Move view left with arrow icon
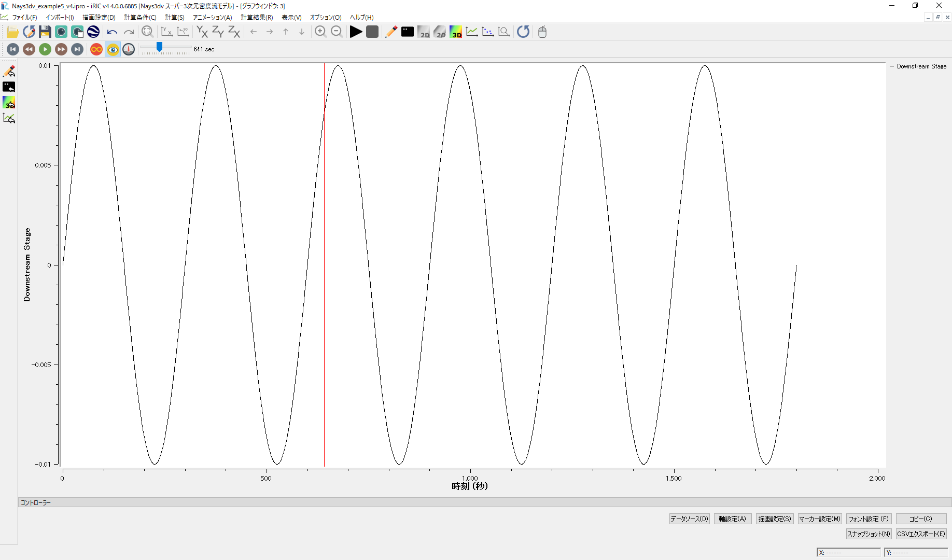 254,32
